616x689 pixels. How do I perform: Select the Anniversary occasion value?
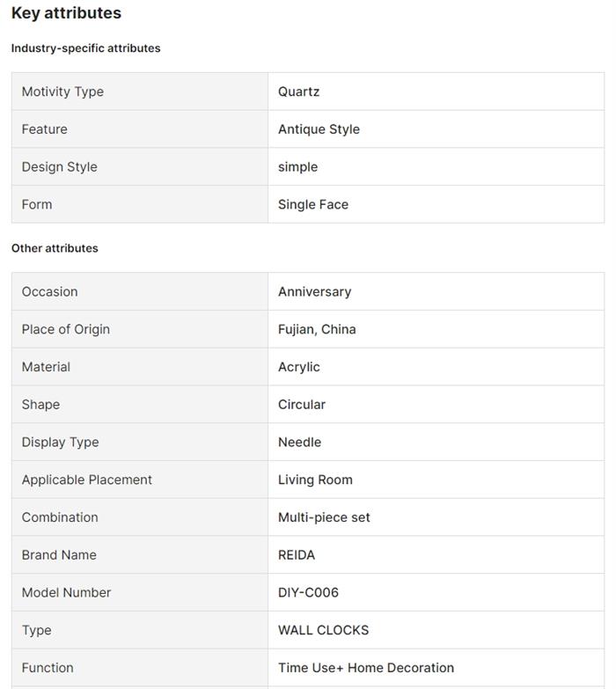point(314,292)
